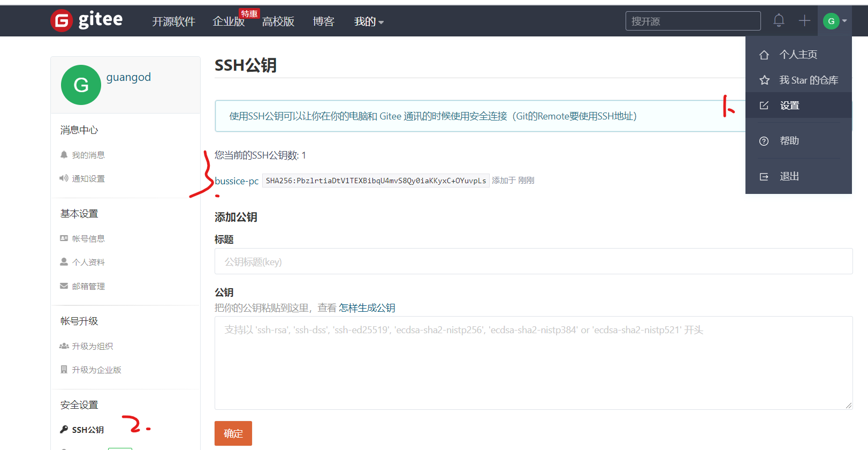Click the star icon beside 我 Star 的仓库

click(x=764, y=80)
